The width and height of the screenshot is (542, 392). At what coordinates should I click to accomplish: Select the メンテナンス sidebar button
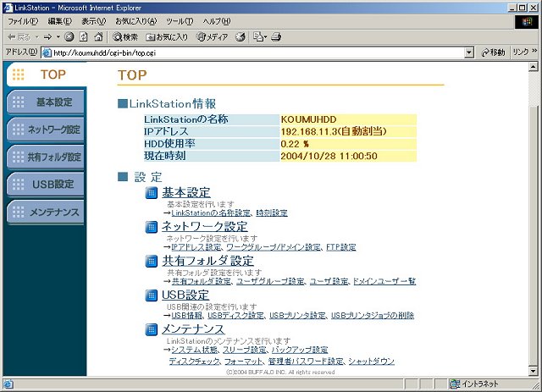pyautogui.click(x=45, y=212)
